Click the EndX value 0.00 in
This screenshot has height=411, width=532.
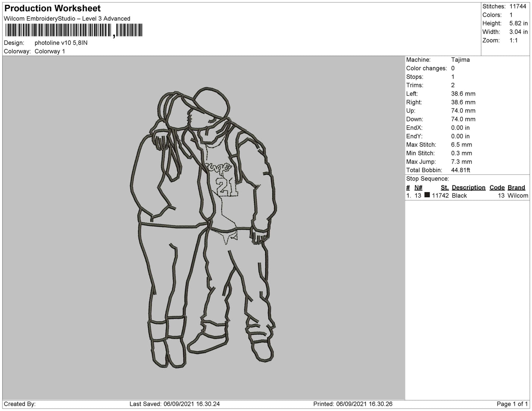(x=460, y=127)
